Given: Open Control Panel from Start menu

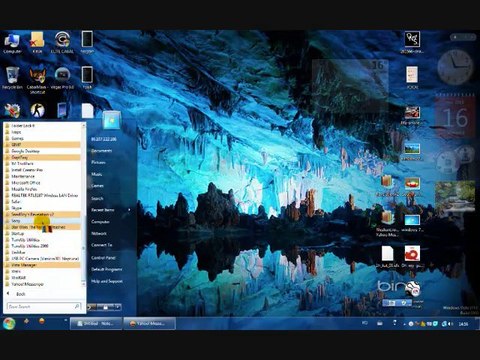Looking at the screenshot, I should point(103,258).
